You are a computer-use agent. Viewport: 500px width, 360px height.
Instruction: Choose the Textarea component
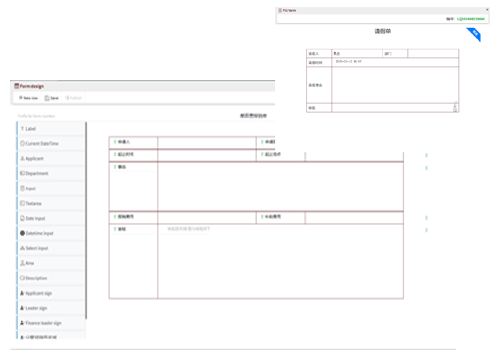(51, 203)
